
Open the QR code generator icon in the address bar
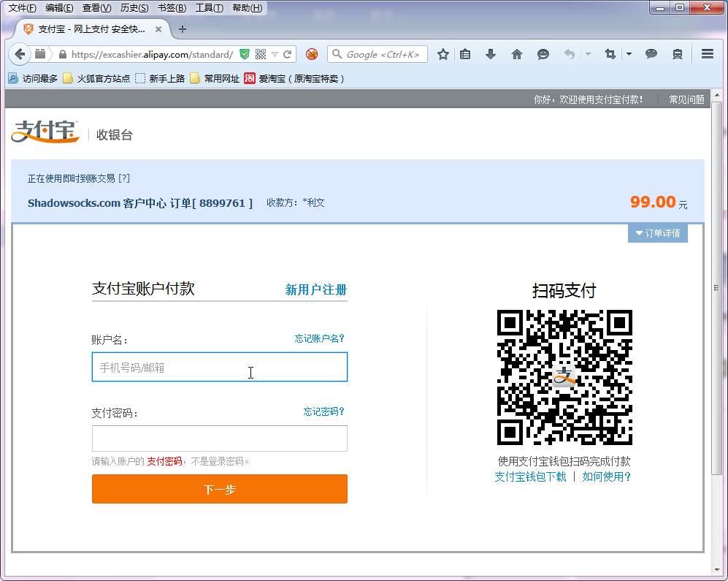[261, 54]
